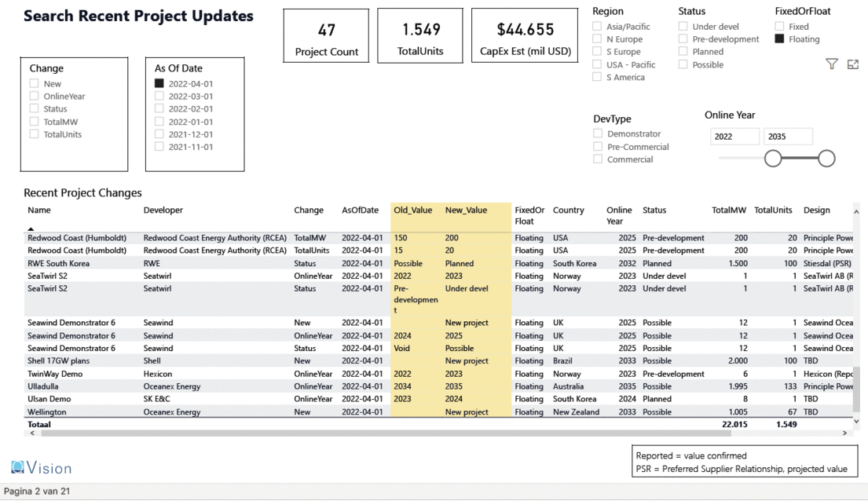Select the 2022-02-01 date checkbox

coord(159,109)
